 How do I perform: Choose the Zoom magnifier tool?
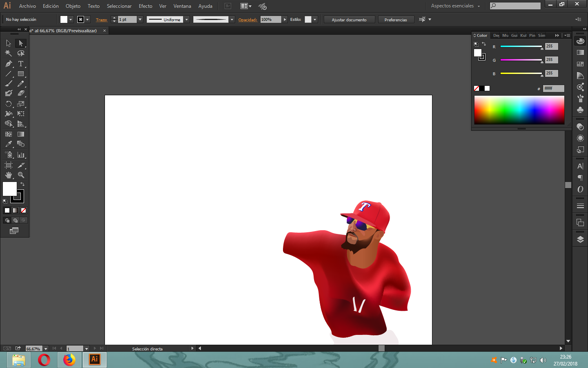pos(21,175)
